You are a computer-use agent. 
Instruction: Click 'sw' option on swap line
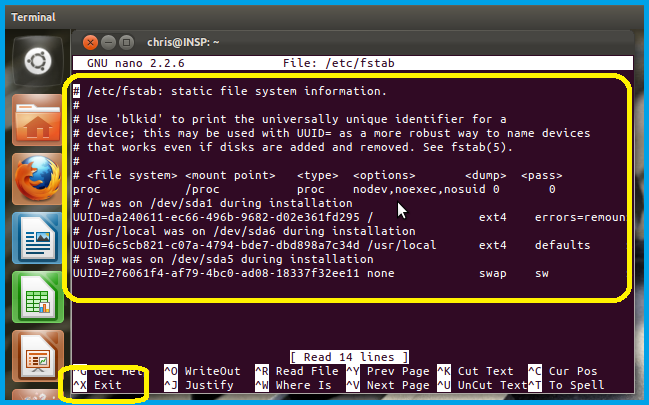[x=542, y=274]
